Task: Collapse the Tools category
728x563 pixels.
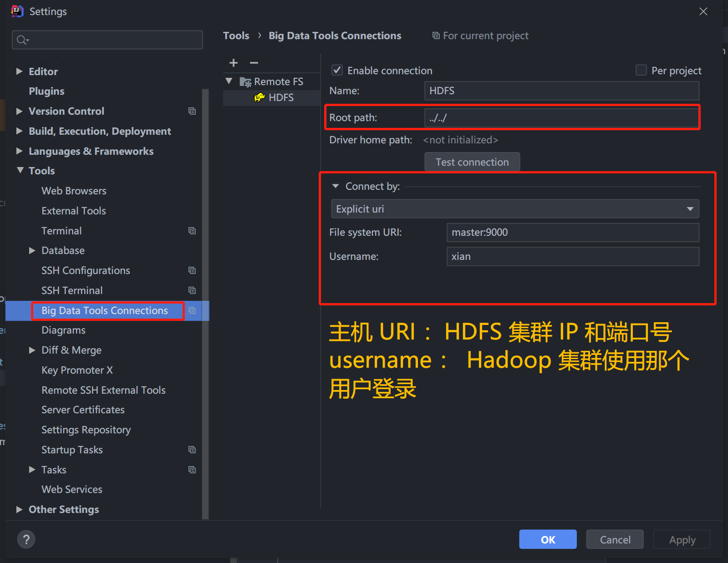Action: tap(20, 170)
